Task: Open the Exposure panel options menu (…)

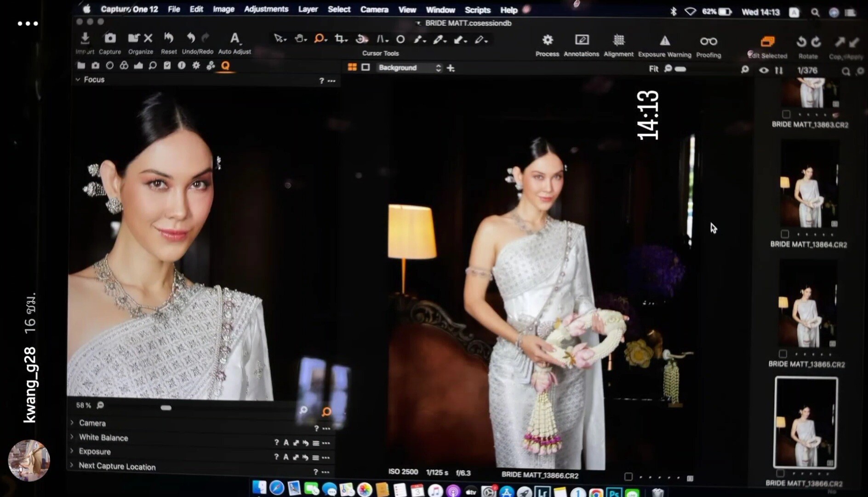Action: [326, 457]
